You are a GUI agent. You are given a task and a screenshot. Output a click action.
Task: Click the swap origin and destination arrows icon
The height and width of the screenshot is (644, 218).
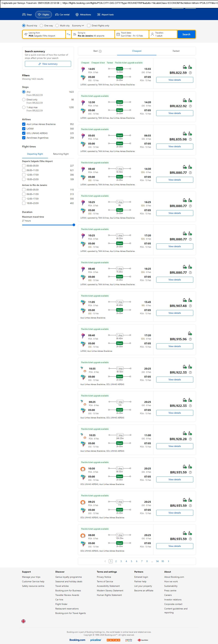click(x=69, y=34)
